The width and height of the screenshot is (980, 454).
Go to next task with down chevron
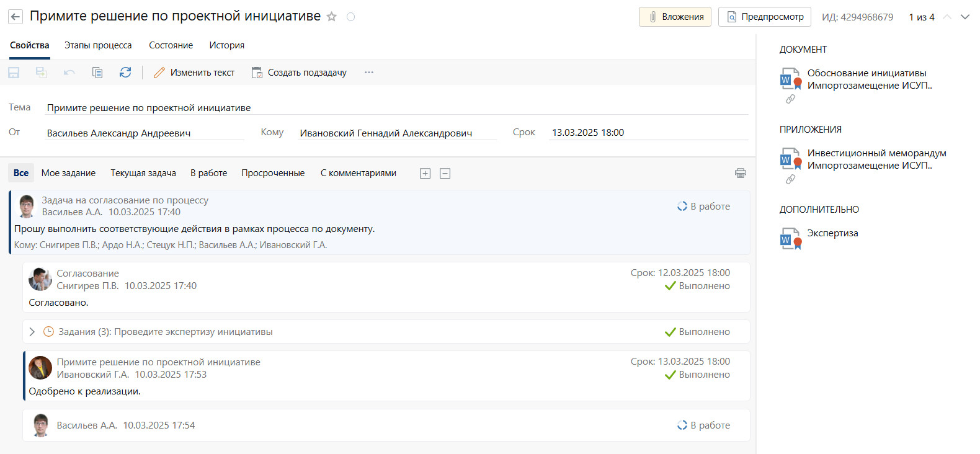coord(965,17)
